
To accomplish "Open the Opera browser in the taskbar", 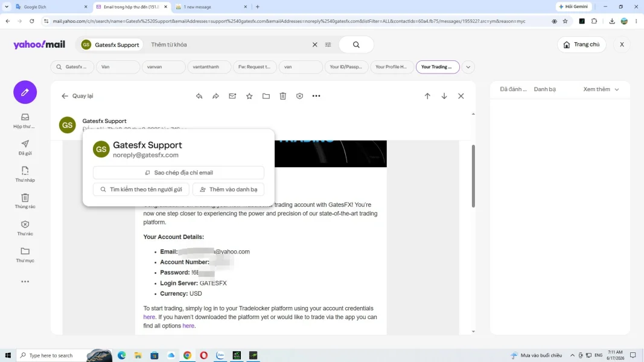I will pyautogui.click(x=204, y=355).
